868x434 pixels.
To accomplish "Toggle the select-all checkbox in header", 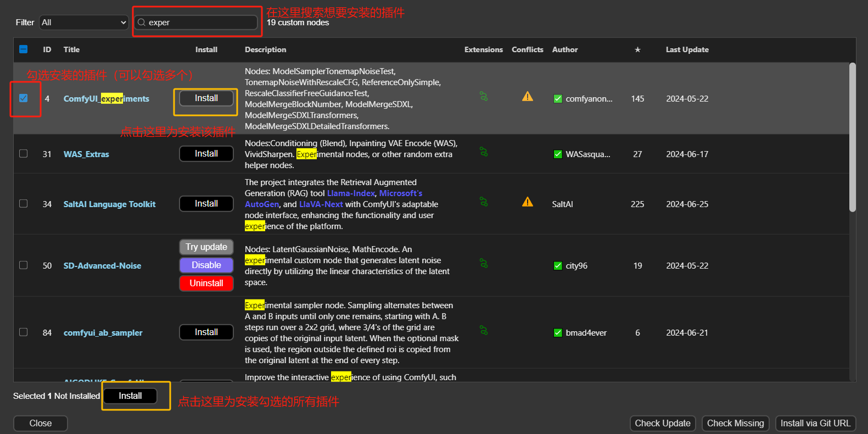I will (x=23, y=49).
